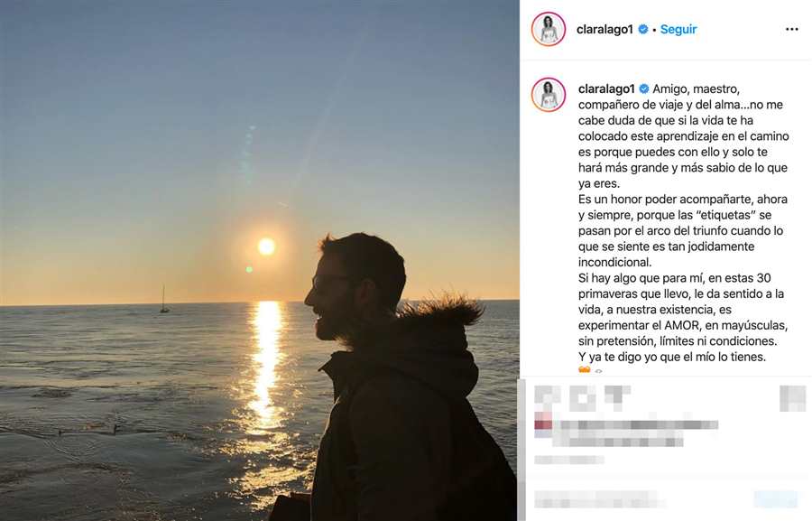Save post with the blurred bookmark icon

[792, 397]
